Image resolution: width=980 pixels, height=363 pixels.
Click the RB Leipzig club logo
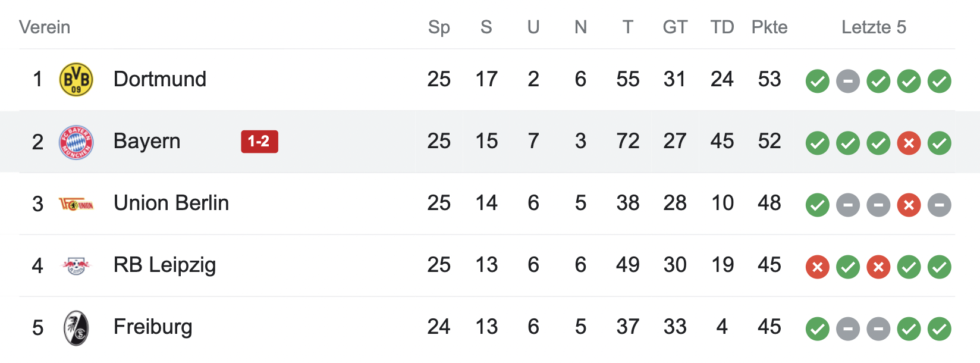[76, 265]
